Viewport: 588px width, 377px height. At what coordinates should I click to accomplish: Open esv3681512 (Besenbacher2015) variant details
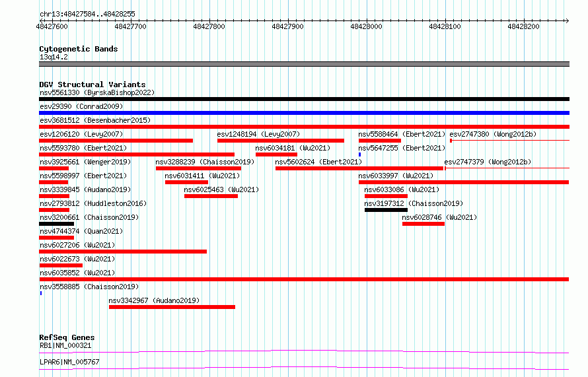click(x=95, y=120)
